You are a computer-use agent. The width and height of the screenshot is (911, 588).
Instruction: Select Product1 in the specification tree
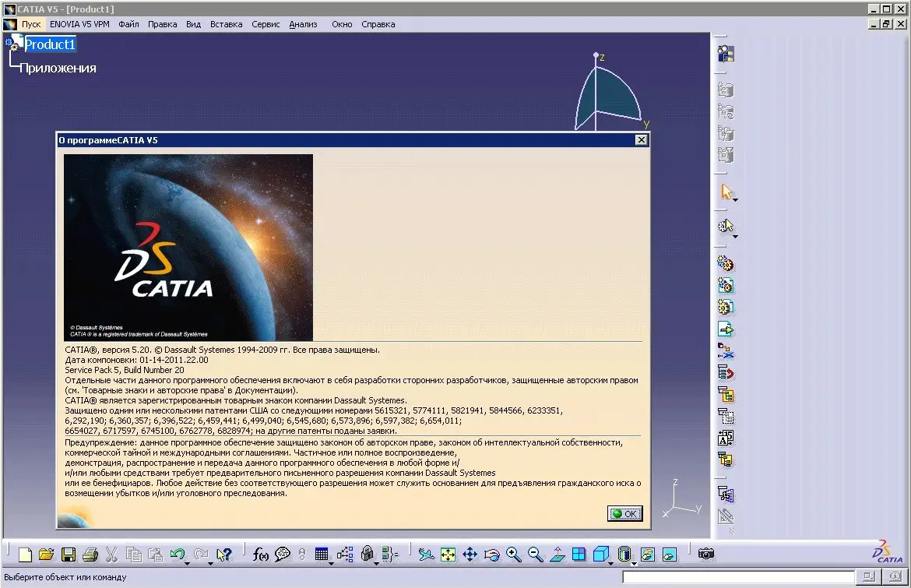50,44
